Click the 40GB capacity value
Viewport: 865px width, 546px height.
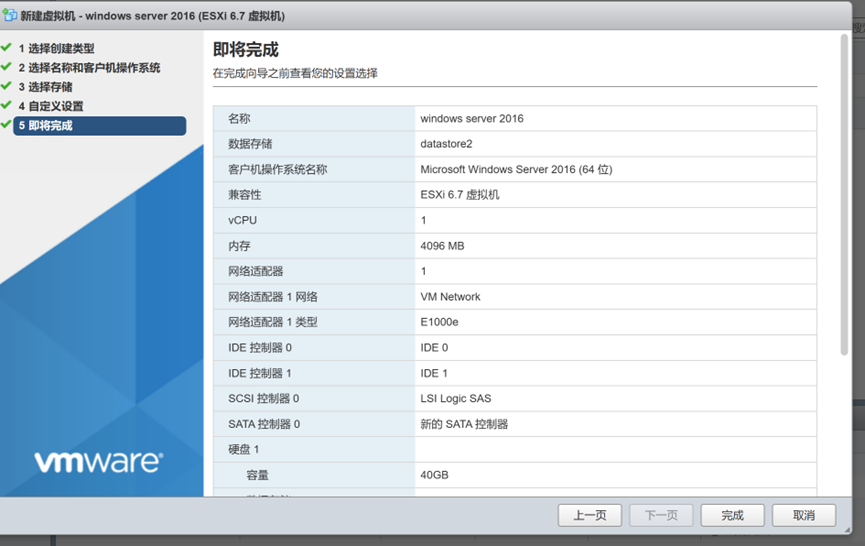[x=434, y=475]
